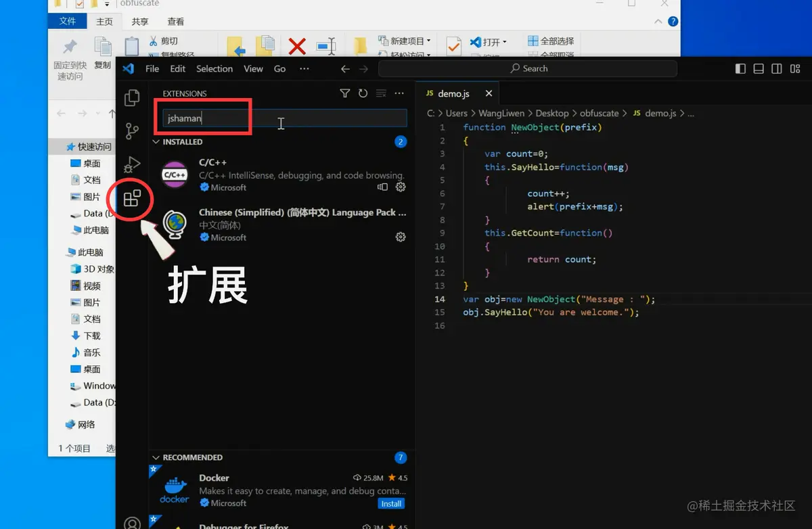The image size is (812, 529).
Task: Toggle the secondary sidebar visibility
Action: point(777,68)
